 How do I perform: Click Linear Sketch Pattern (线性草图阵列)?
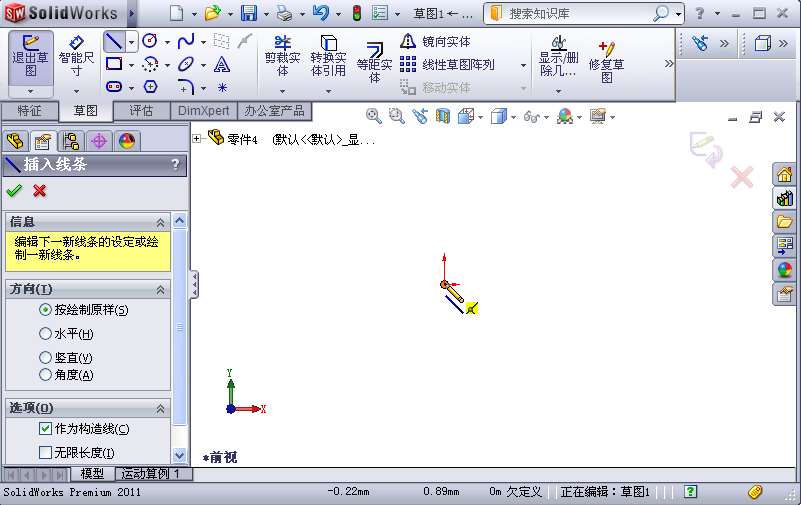coord(447,65)
